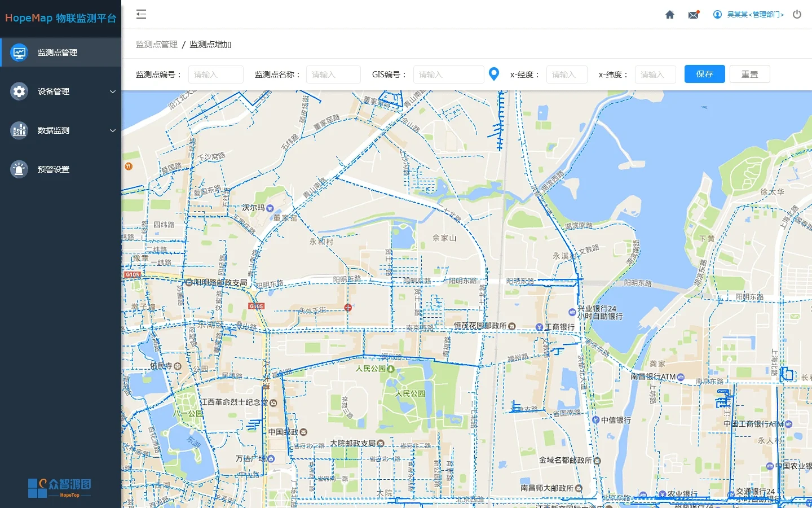Click inside the GIS编号 input field
Viewport: 812px width, 508px height.
tap(448, 74)
